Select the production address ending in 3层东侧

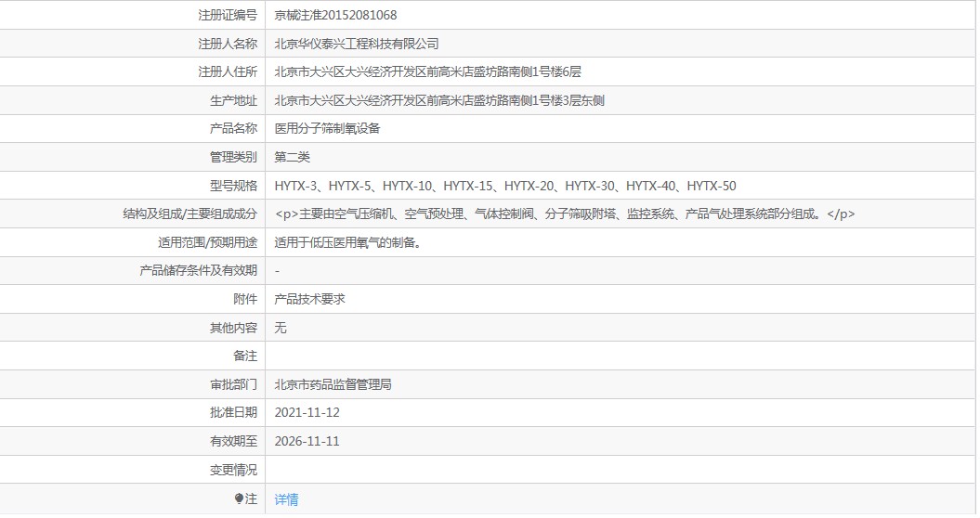point(439,100)
